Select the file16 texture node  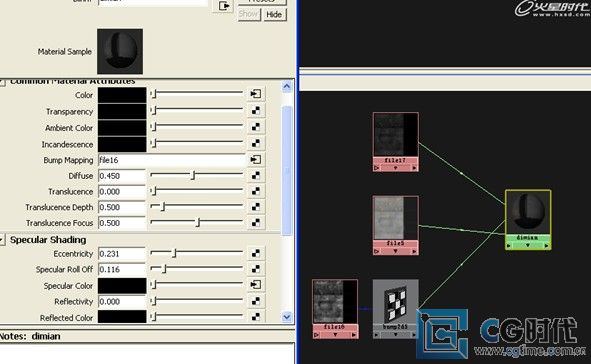(x=335, y=309)
